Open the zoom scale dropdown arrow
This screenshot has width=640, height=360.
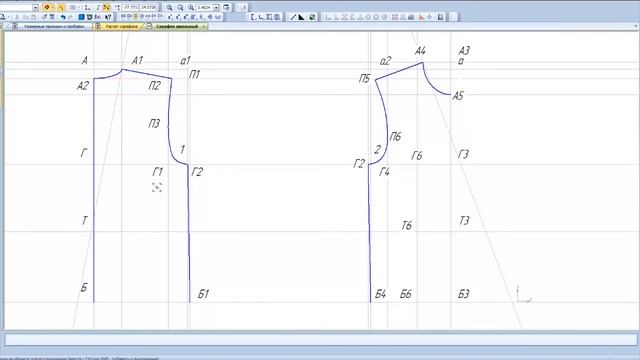216,8
